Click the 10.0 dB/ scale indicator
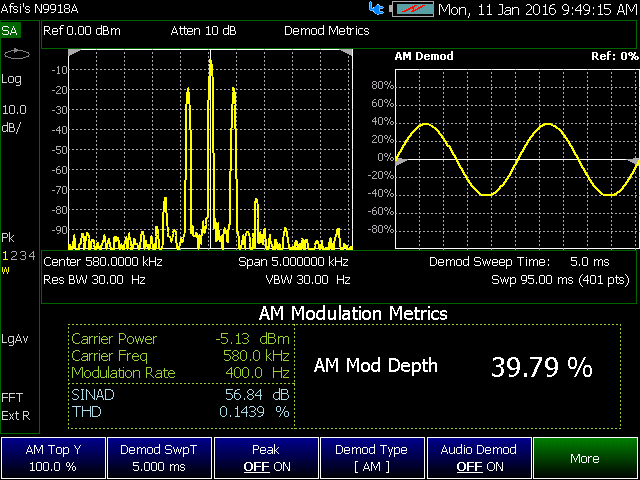This screenshot has width=640, height=480. tap(14, 119)
